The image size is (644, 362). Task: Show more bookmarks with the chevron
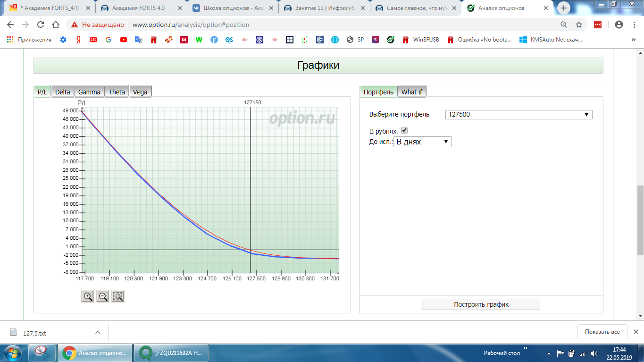(x=634, y=40)
